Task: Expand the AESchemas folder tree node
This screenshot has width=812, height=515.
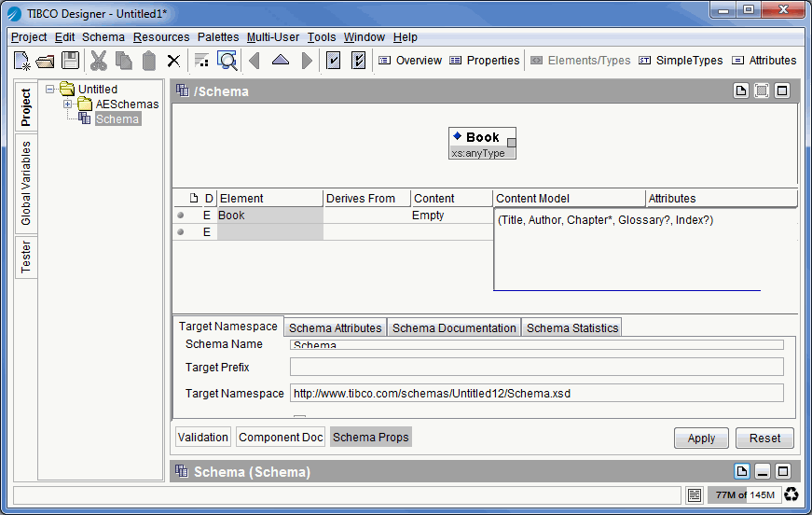Action: click(68, 104)
